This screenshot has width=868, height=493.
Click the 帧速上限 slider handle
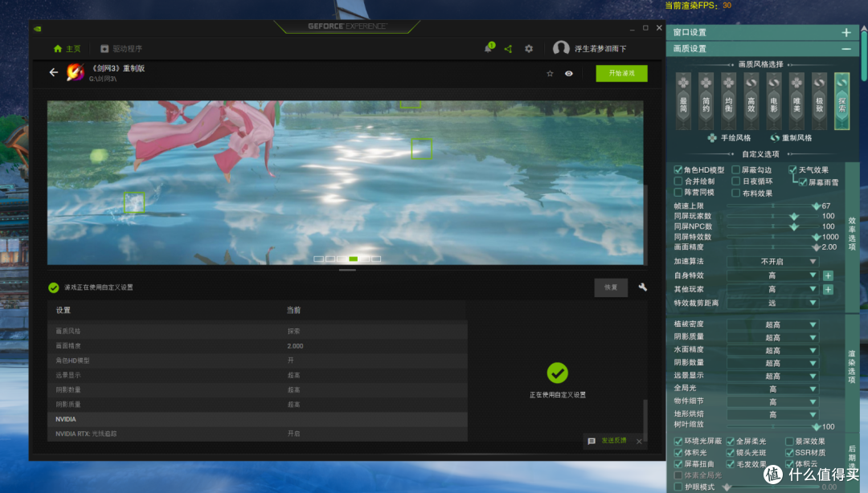816,206
